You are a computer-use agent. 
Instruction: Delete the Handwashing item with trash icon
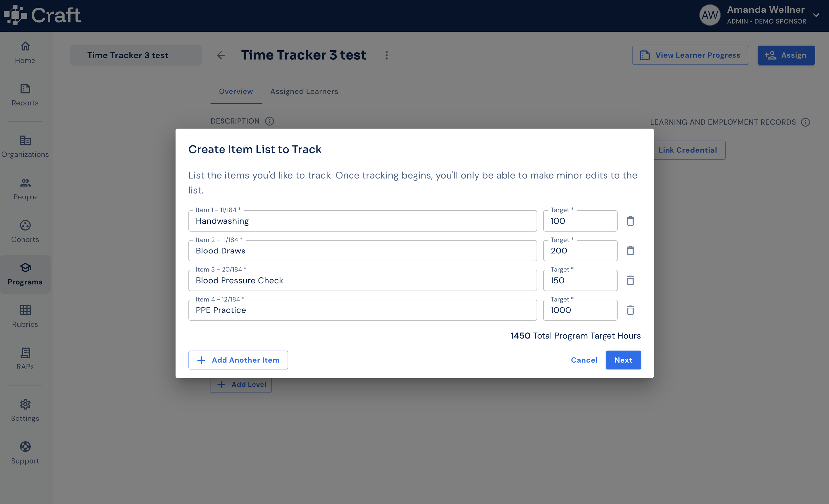point(630,221)
